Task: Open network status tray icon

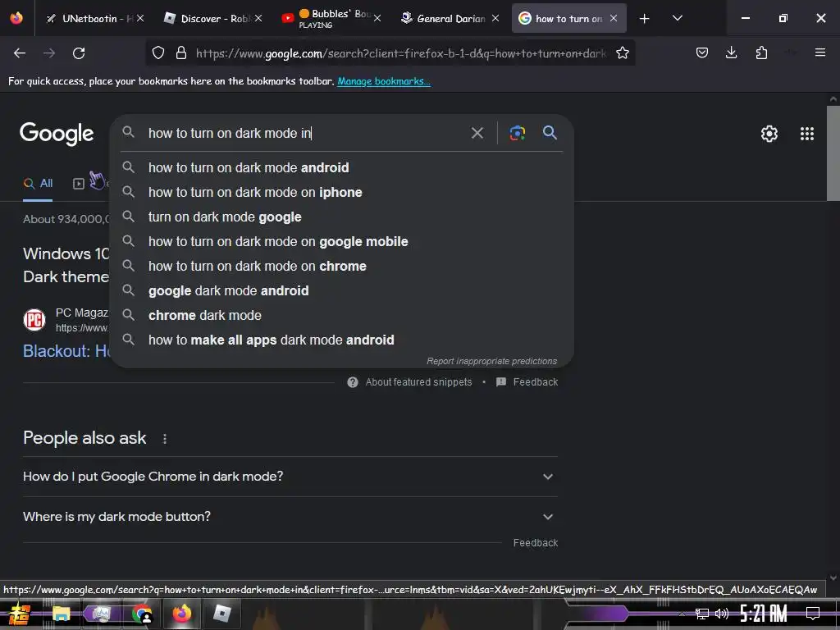Action: (x=702, y=614)
